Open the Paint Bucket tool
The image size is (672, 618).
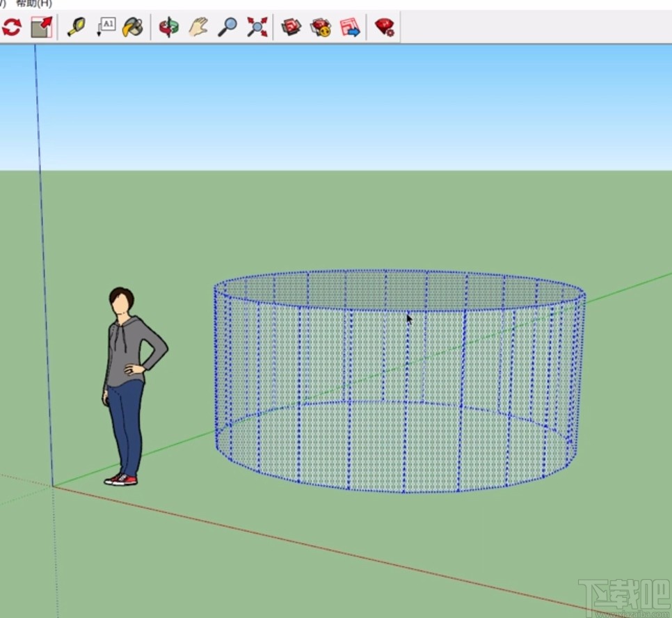(x=134, y=27)
